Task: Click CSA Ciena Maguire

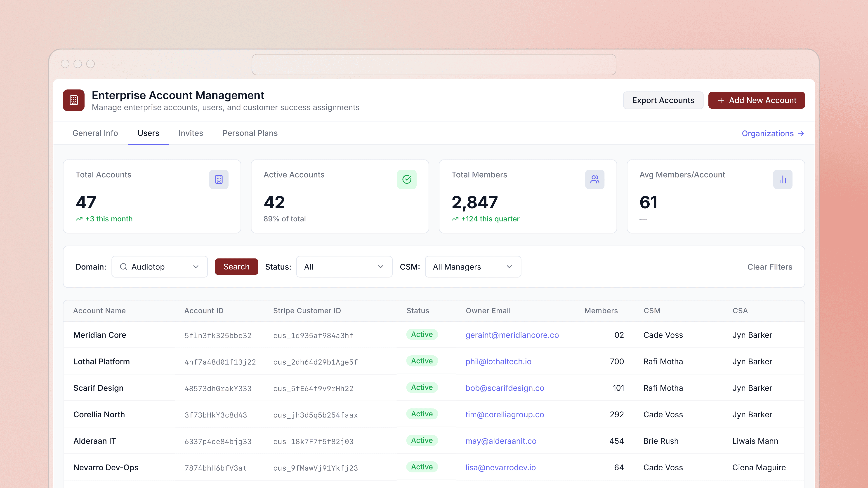Action: [759, 467]
